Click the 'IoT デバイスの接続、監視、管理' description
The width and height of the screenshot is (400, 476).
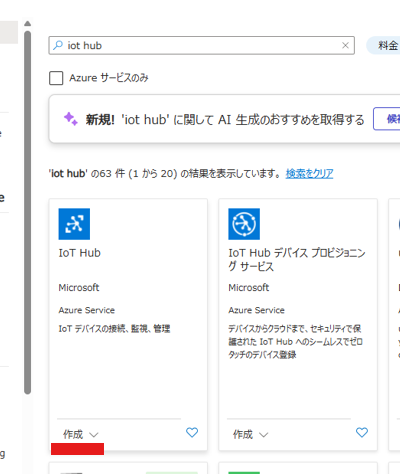coord(114,329)
